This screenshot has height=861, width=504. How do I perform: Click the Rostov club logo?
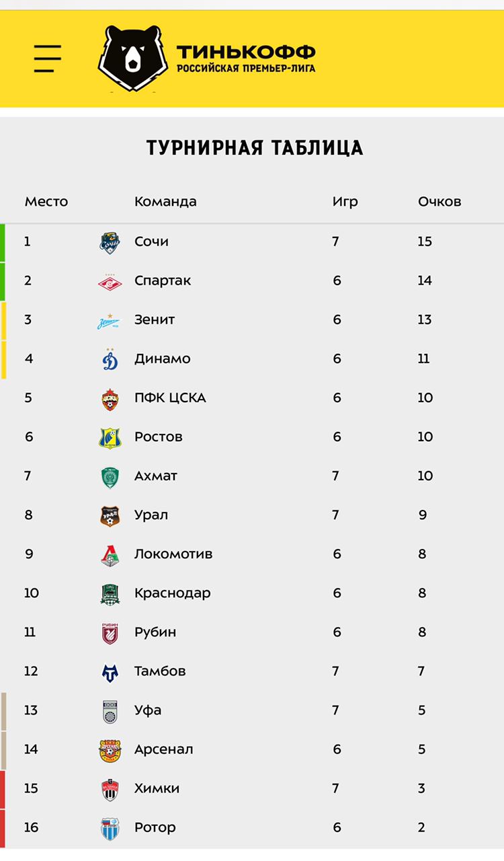[110, 437]
